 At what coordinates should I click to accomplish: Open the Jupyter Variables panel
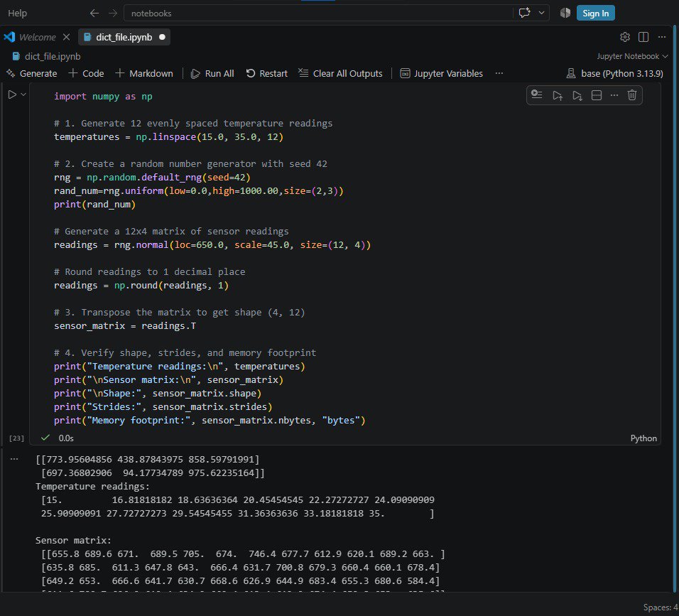(x=441, y=74)
